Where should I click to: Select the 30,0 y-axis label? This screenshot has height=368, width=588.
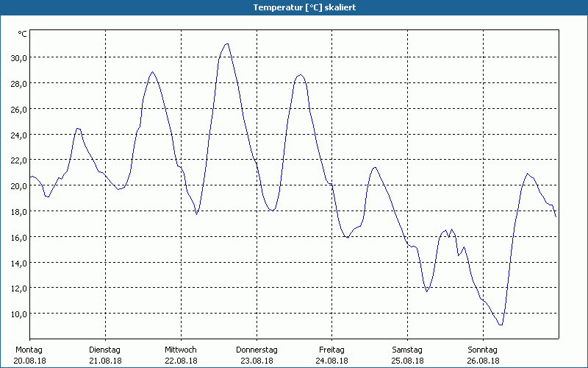click(18, 57)
